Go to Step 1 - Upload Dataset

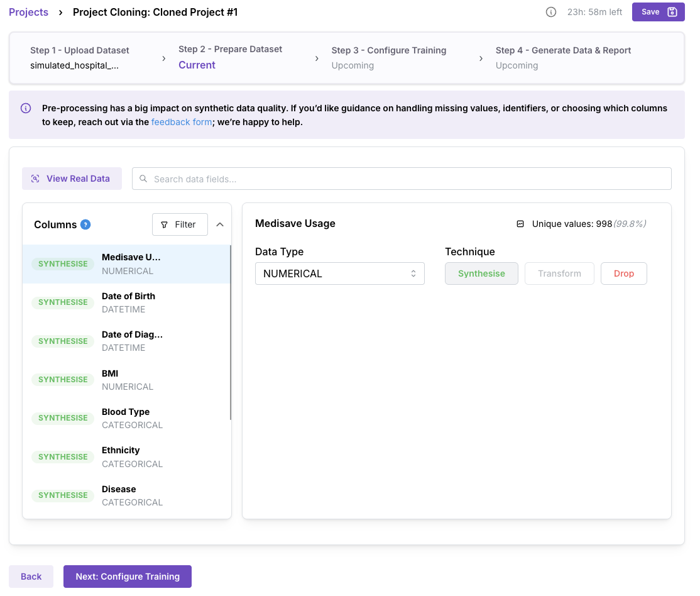79,58
